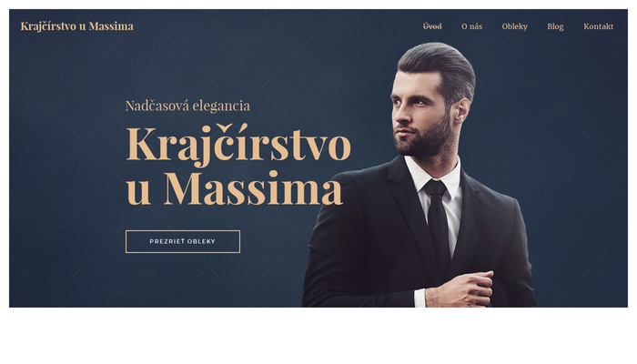The height and width of the screenshot is (364, 637).
Task: Navigate to the Blog section
Action: [555, 26]
